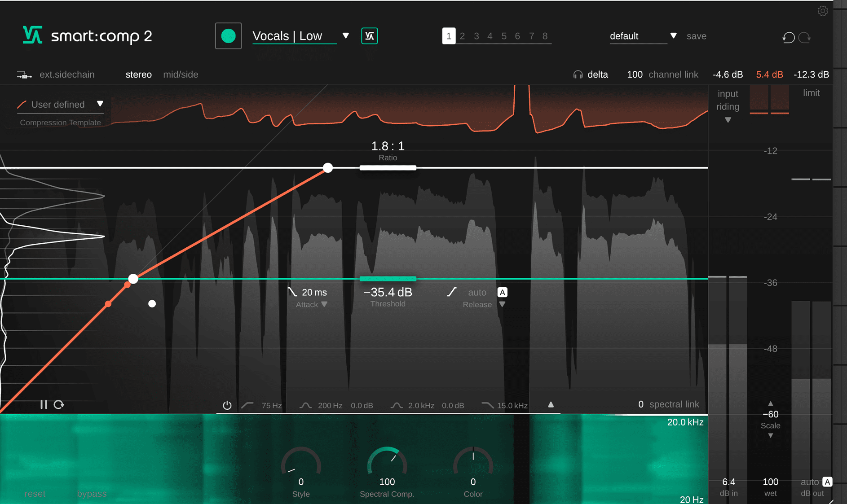
Task: Save the current preset
Action: click(697, 36)
